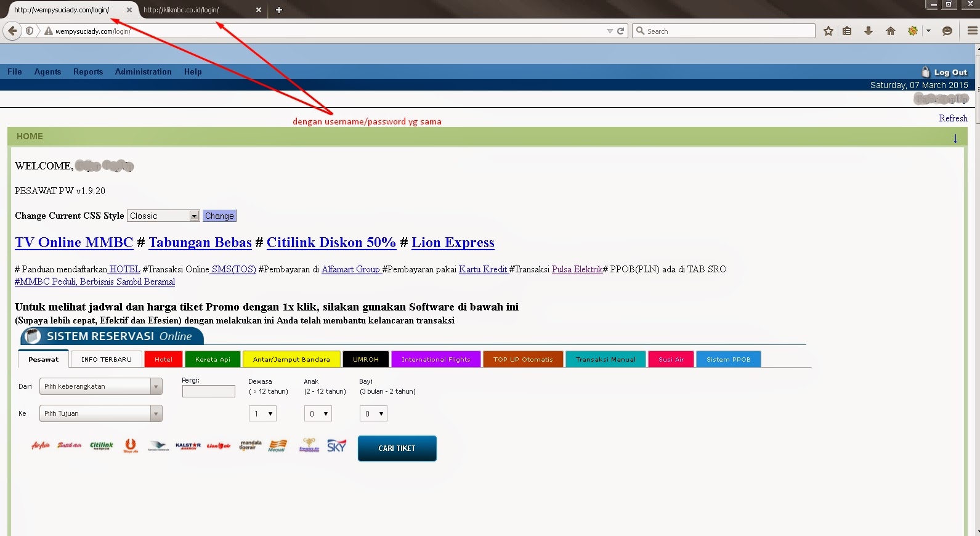Open the File menu
Image resolution: width=980 pixels, height=536 pixels.
15,71
